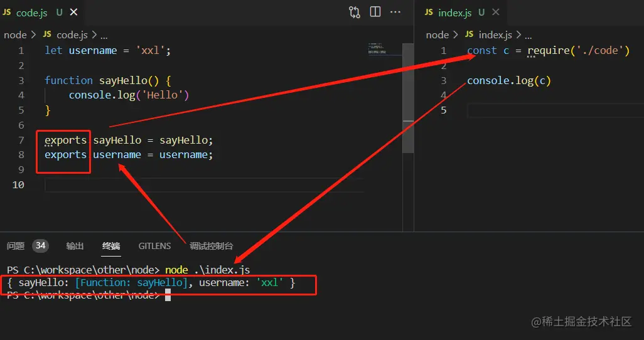This screenshot has height=340, width=644.
Task: Click the closing brace on line 5 of code.js
Action: (48, 110)
